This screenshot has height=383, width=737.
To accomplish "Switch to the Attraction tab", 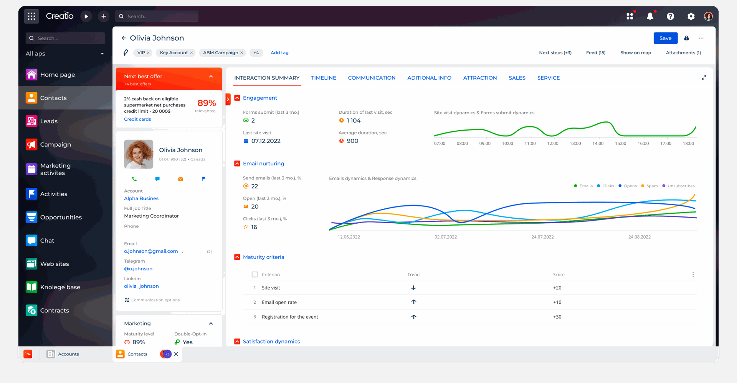I will pos(480,78).
